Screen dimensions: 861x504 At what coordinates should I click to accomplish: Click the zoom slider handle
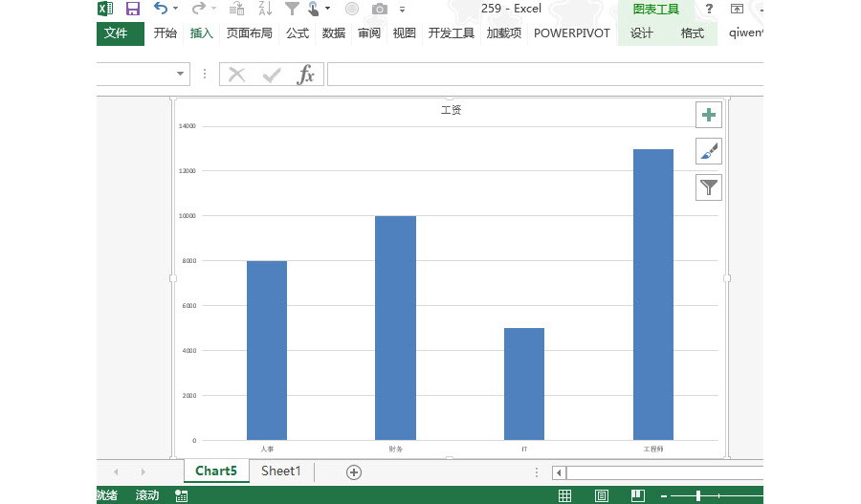pos(698,495)
